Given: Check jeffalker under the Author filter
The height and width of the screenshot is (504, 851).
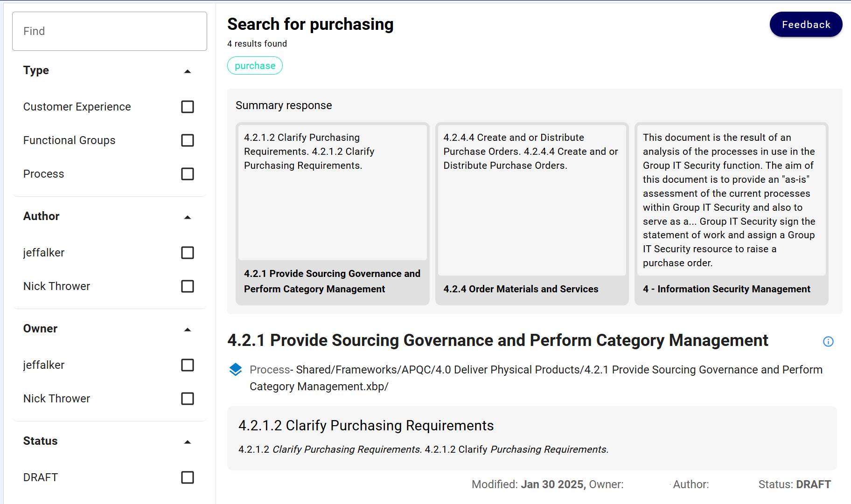Looking at the screenshot, I should (x=187, y=253).
